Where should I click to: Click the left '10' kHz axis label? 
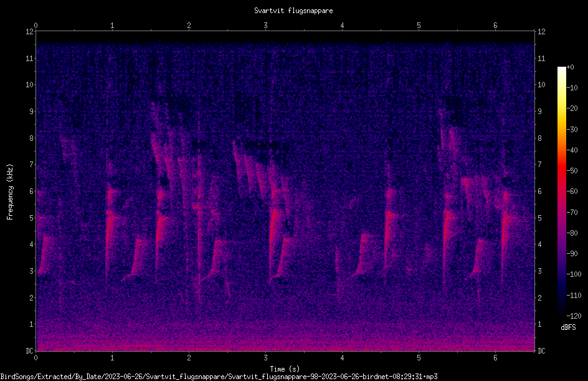pyautogui.click(x=29, y=85)
